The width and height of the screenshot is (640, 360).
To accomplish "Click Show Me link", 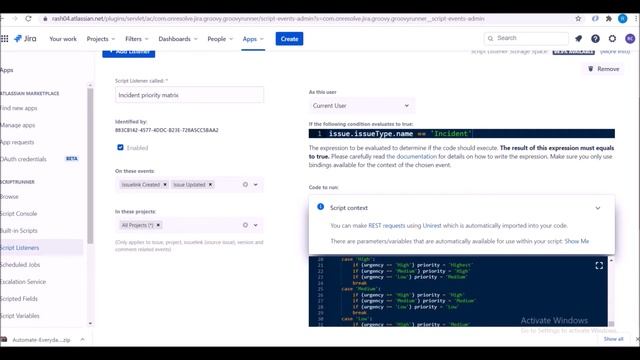I will click(x=576, y=241).
